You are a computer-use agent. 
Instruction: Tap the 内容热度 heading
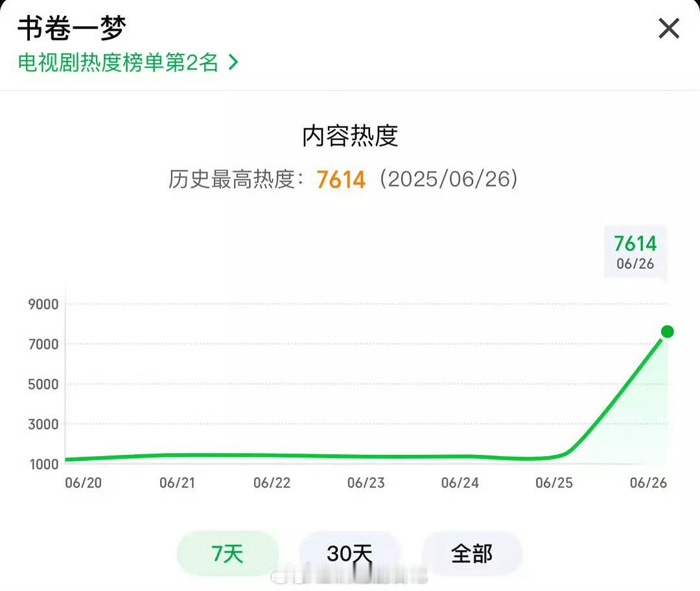(x=350, y=135)
